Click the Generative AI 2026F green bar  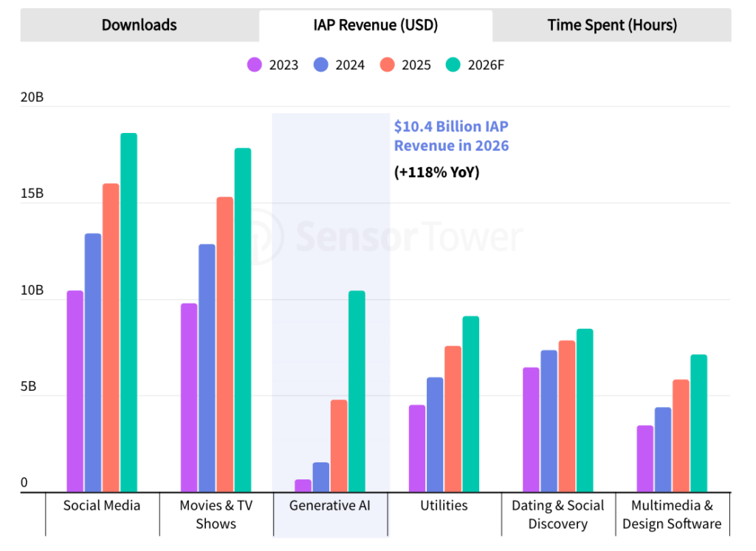[357, 391]
